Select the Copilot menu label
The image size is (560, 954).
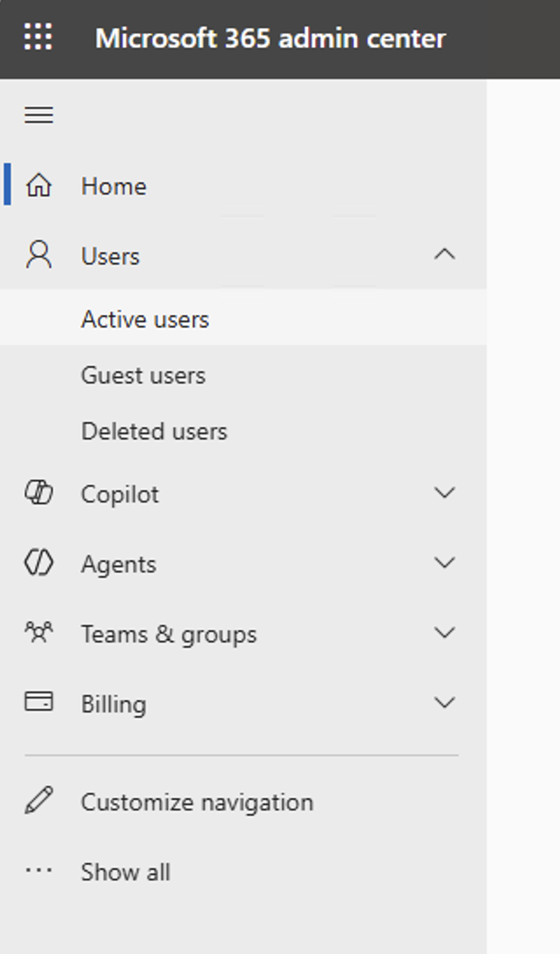pyautogui.click(x=120, y=494)
